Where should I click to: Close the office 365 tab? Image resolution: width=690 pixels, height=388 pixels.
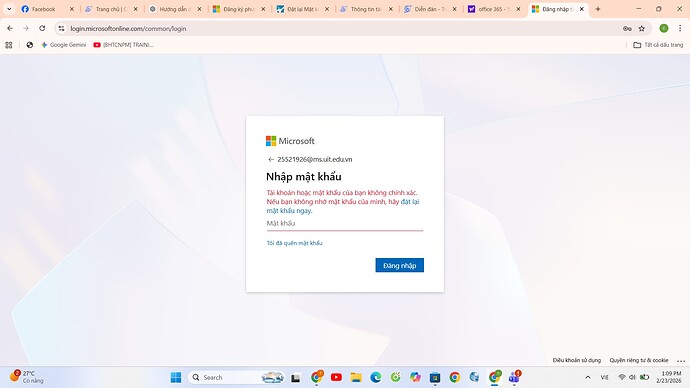tap(518, 9)
